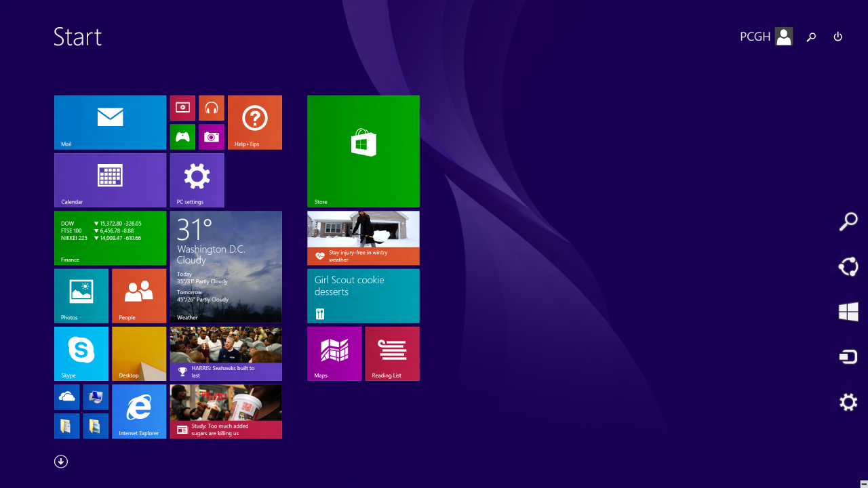Screen dimensions: 868x488
Task: Open the PC settings tile
Action: pyautogui.click(x=197, y=180)
